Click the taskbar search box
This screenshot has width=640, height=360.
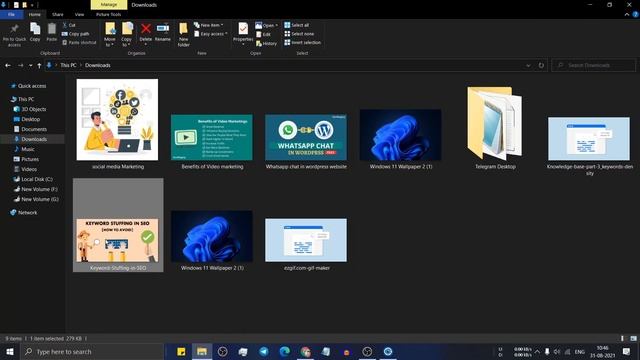point(92,351)
